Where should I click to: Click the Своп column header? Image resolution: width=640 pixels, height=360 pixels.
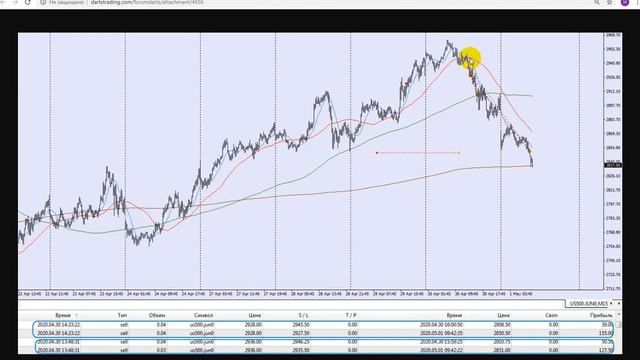[551, 315]
